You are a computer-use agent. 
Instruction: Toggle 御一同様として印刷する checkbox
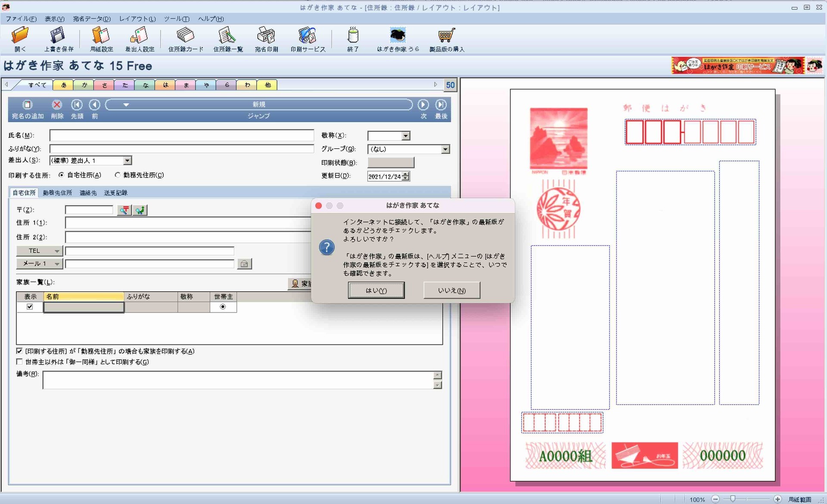19,362
